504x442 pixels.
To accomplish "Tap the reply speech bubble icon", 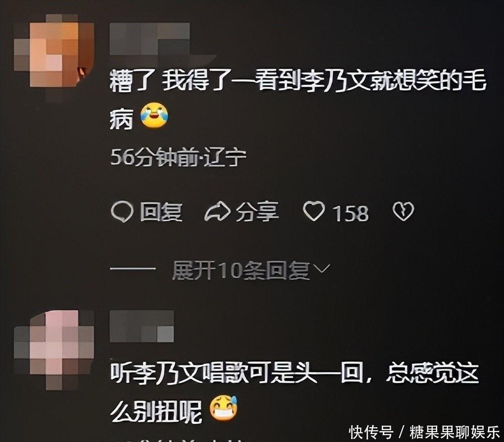I will click(122, 212).
